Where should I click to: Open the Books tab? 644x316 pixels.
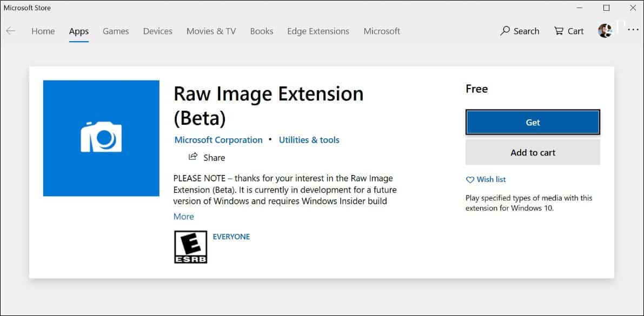point(262,31)
